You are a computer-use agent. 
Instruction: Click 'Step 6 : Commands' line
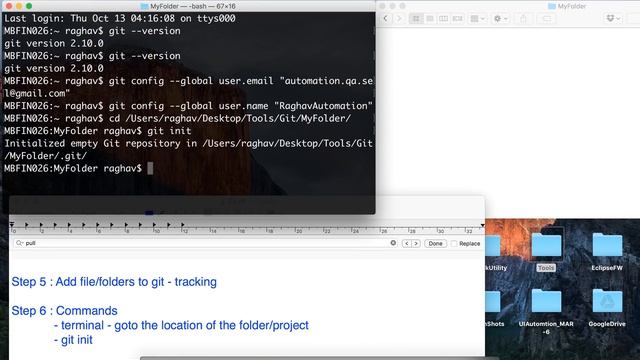point(64,311)
